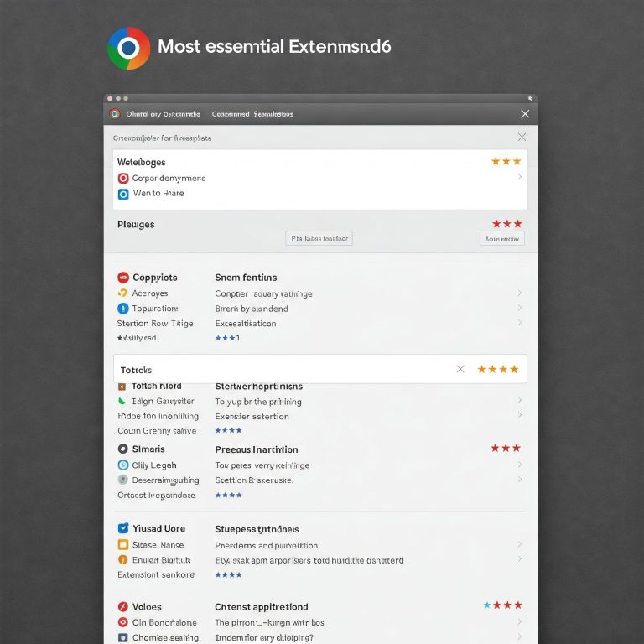Select the Pleuges heading

pos(136,224)
